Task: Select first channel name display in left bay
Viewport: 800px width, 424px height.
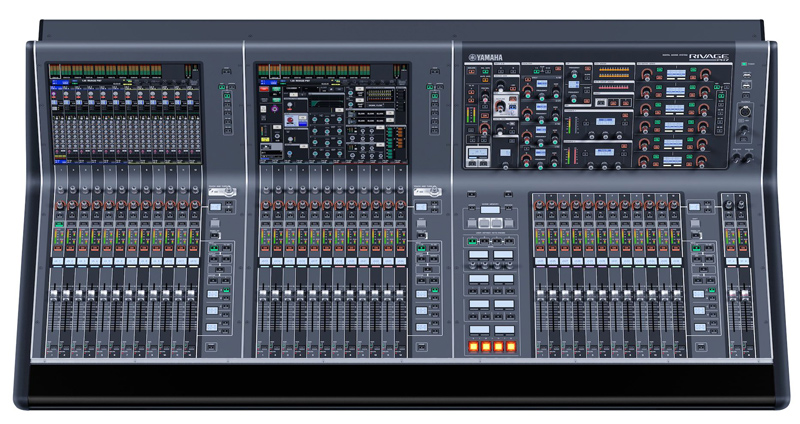Action: (x=58, y=261)
